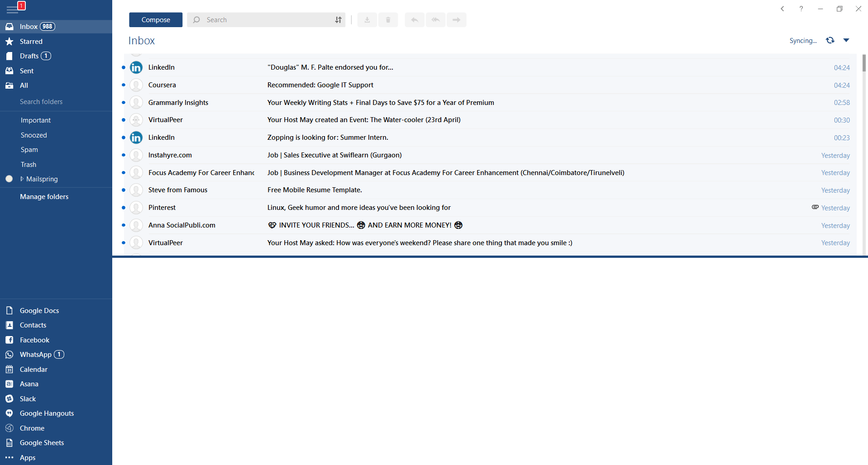Open the All mail folder icon
The width and height of the screenshot is (868, 465).
point(10,85)
